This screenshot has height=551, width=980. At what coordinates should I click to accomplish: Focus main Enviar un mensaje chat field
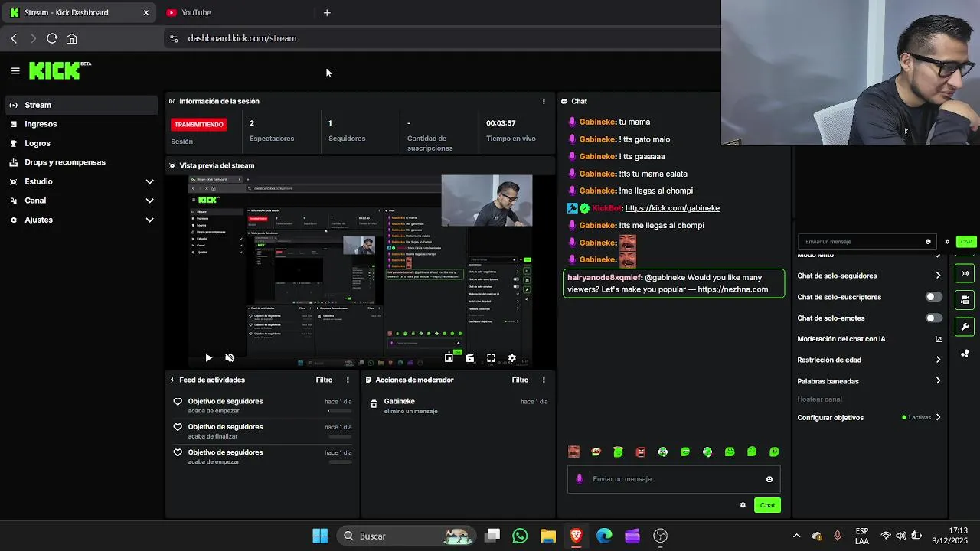[x=674, y=479]
